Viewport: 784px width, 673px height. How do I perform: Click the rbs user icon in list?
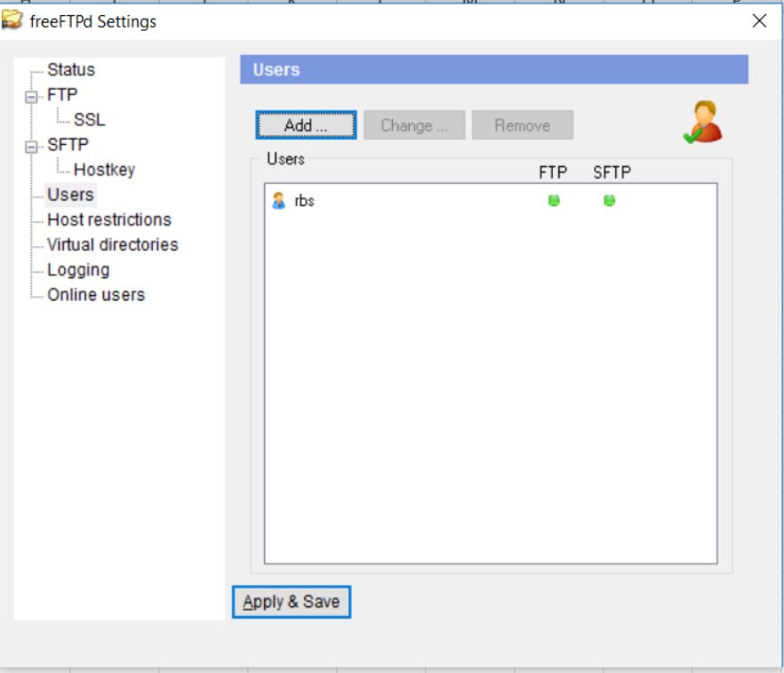click(278, 202)
